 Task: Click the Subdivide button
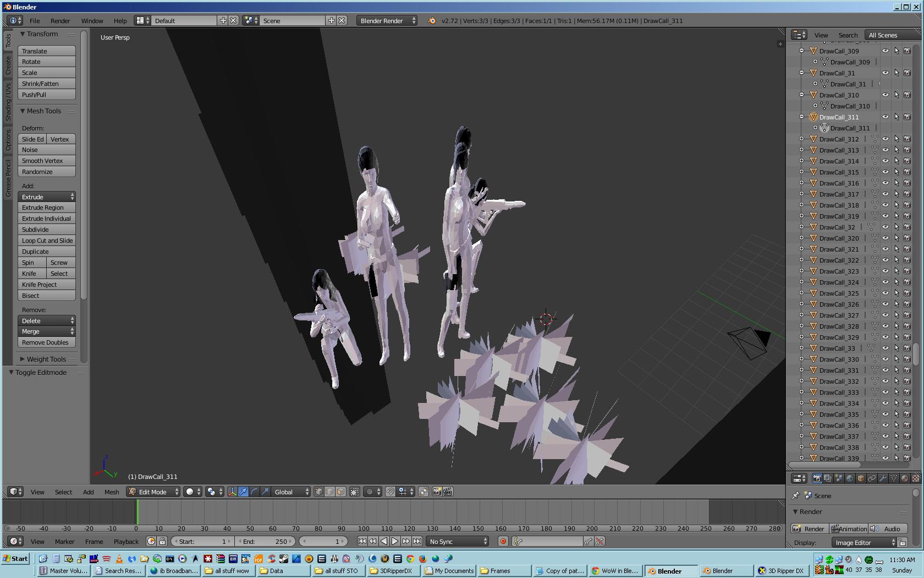[x=46, y=230]
